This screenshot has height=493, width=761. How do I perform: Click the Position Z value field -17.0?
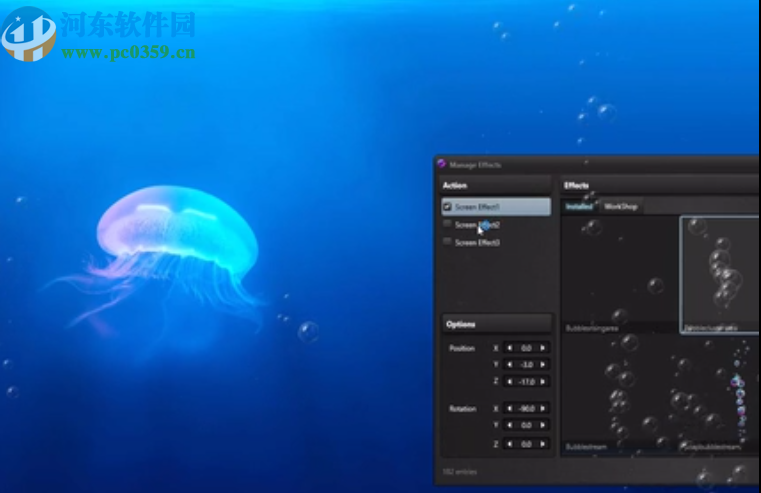[526, 382]
